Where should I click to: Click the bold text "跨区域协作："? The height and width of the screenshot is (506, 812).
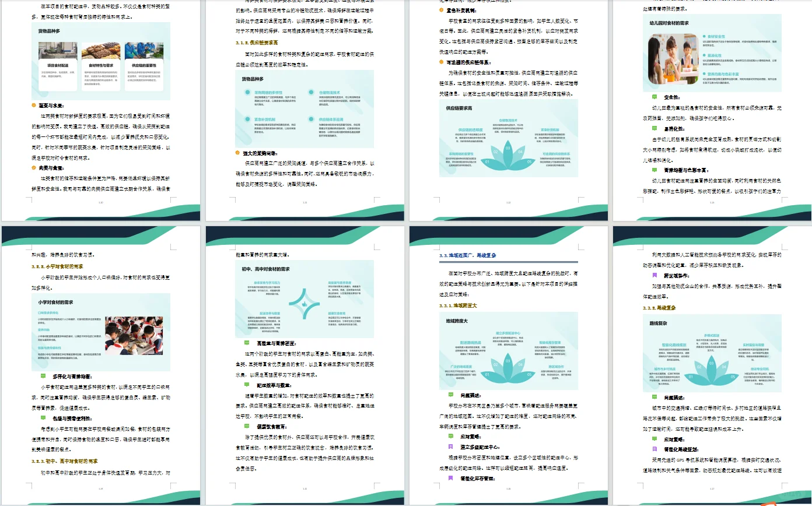678,275
